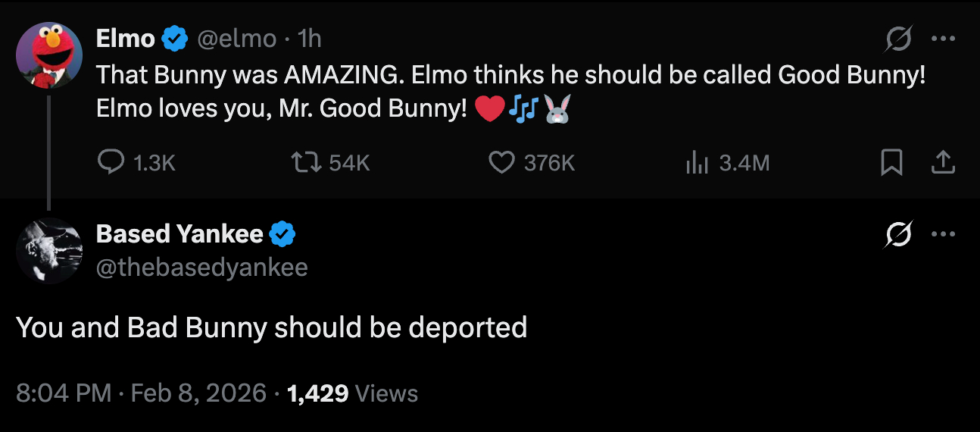Click Elmo's blue verified badge
This screenshot has height=432, width=980.
(x=176, y=39)
